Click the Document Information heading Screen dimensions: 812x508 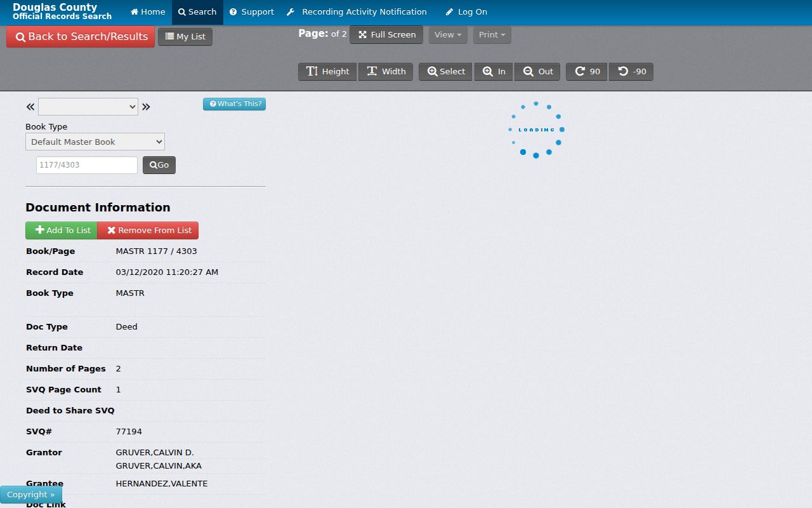click(x=98, y=208)
